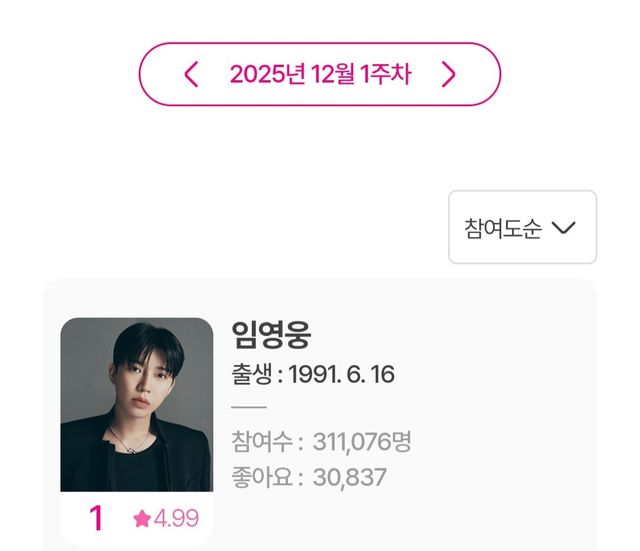Go to next week with right arrow

click(x=448, y=74)
